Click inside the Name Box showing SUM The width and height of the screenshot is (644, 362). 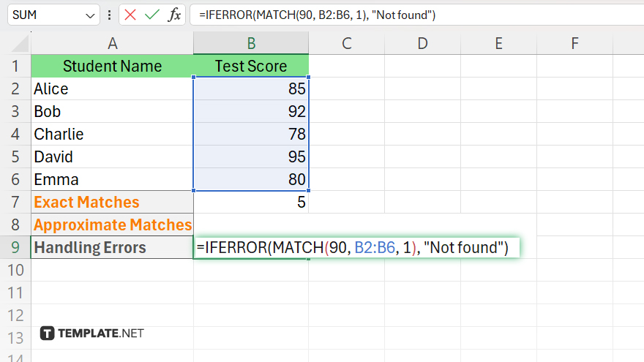pyautogui.click(x=44, y=15)
